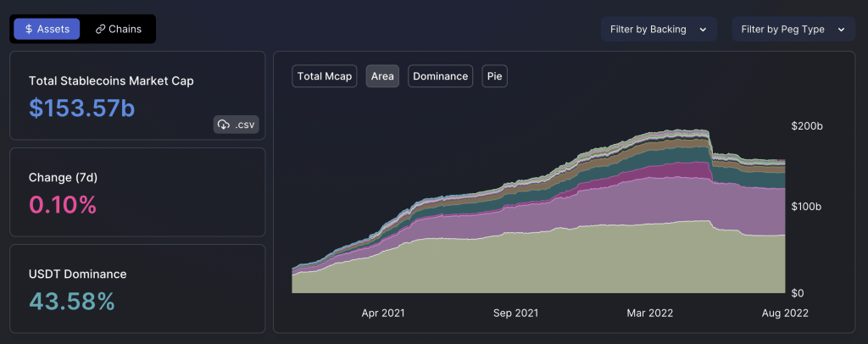Click the Mar 2022 x-axis label

tap(648, 313)
